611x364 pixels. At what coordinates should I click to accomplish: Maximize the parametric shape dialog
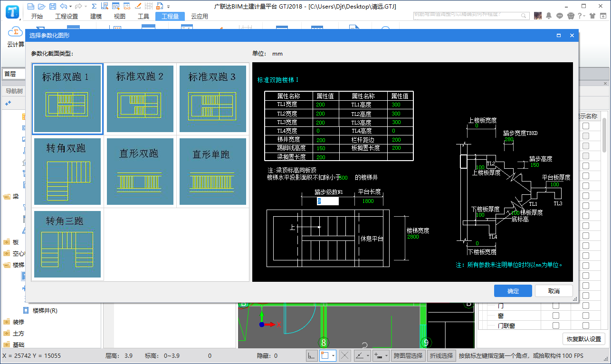click(559, 36)
